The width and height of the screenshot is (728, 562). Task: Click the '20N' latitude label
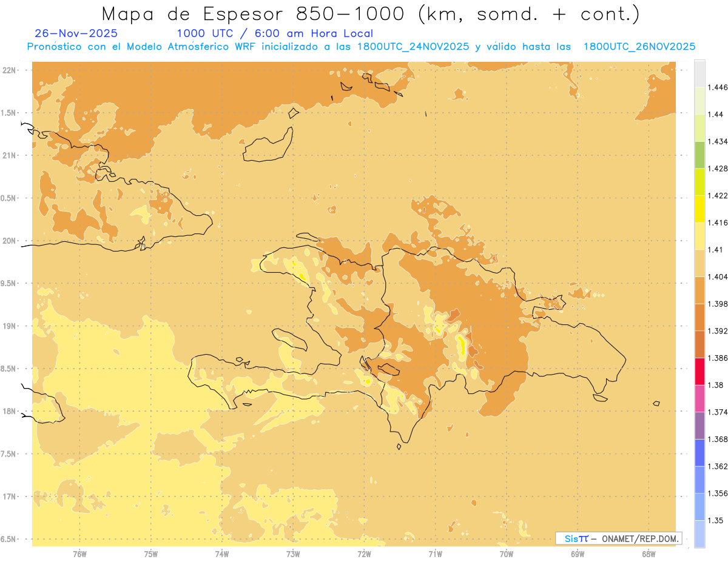[9, 241]
